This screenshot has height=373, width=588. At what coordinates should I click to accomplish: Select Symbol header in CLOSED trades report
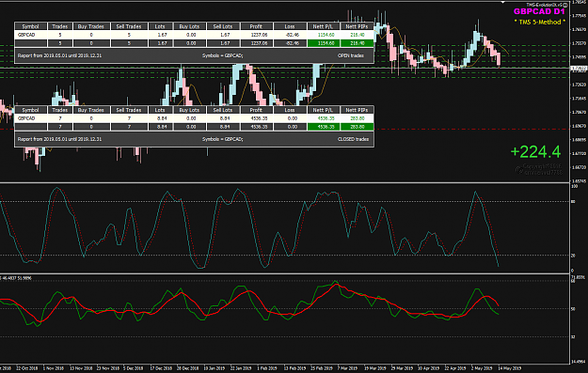30,110
